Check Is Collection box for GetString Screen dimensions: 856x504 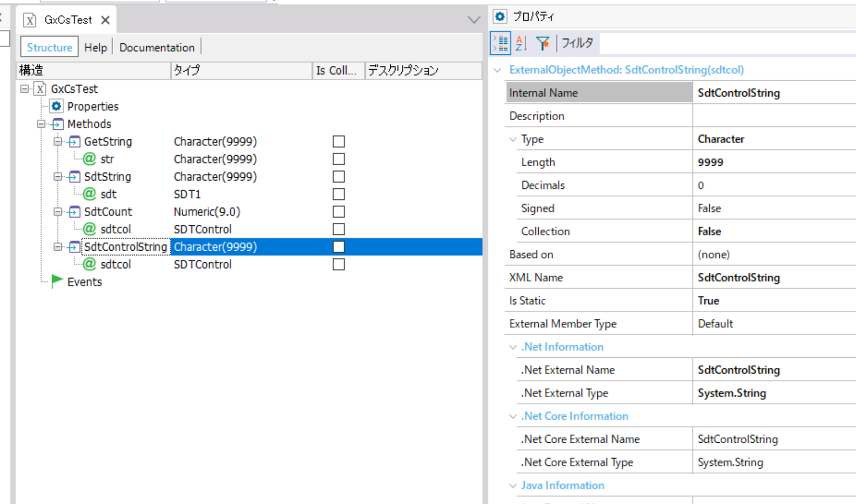[338, 141]
